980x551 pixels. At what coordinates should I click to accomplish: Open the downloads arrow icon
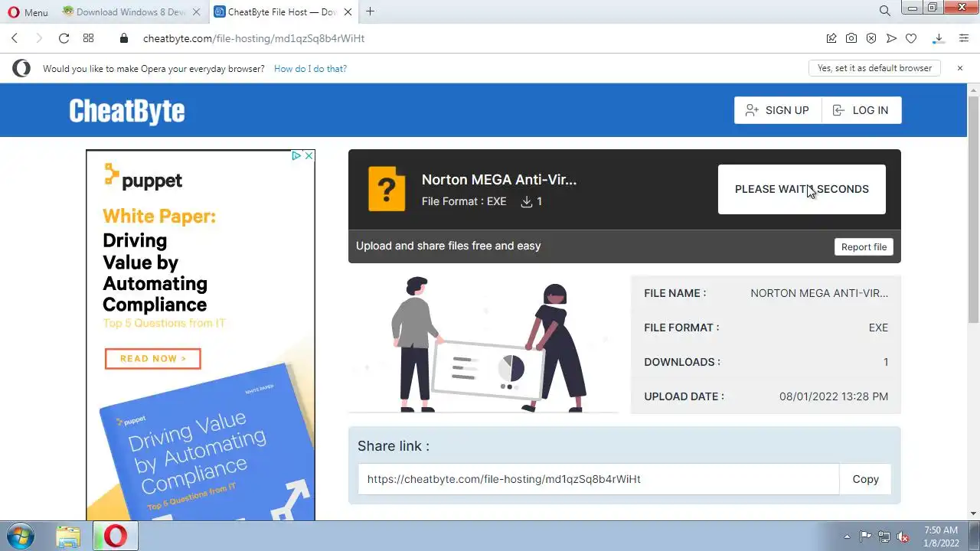pyautogui.click(x=938, y=38)
